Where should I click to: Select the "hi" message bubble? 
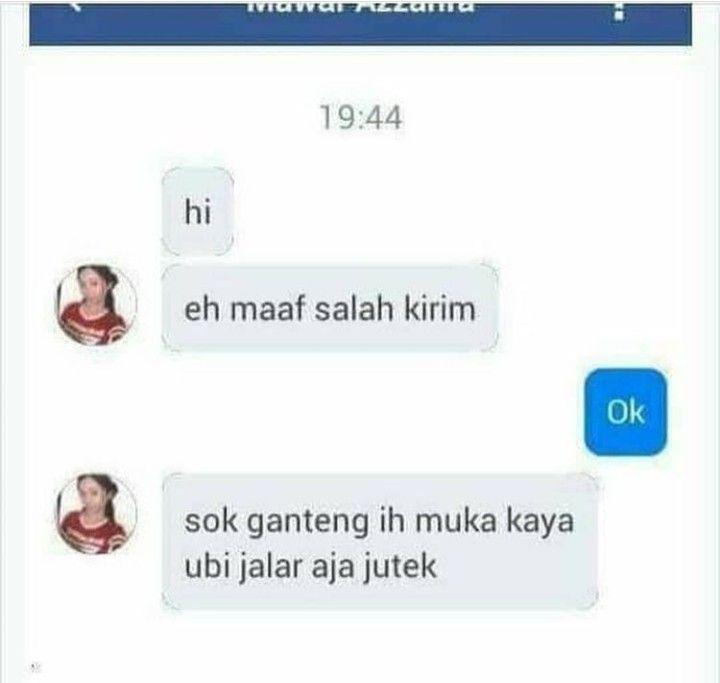tap(197, 212)
